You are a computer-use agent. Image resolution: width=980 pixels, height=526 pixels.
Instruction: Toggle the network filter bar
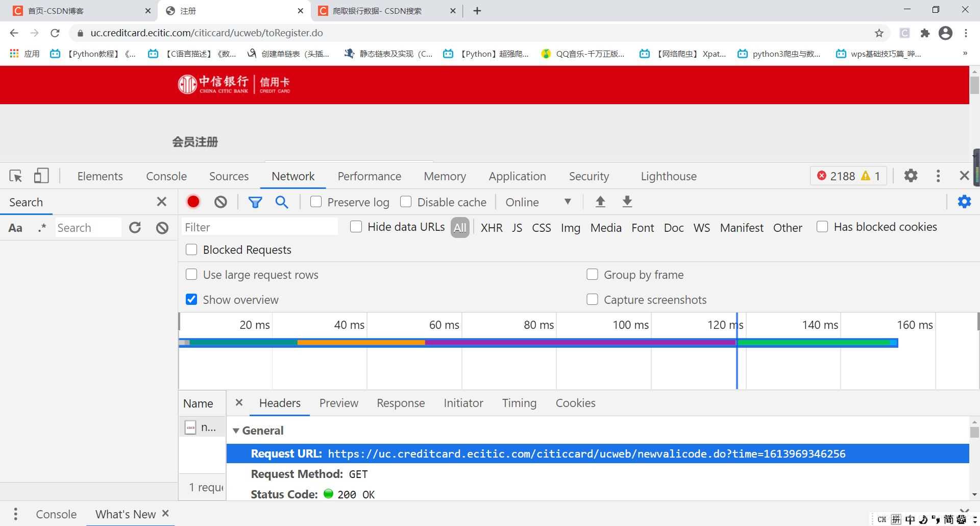(x=255, y=201)
